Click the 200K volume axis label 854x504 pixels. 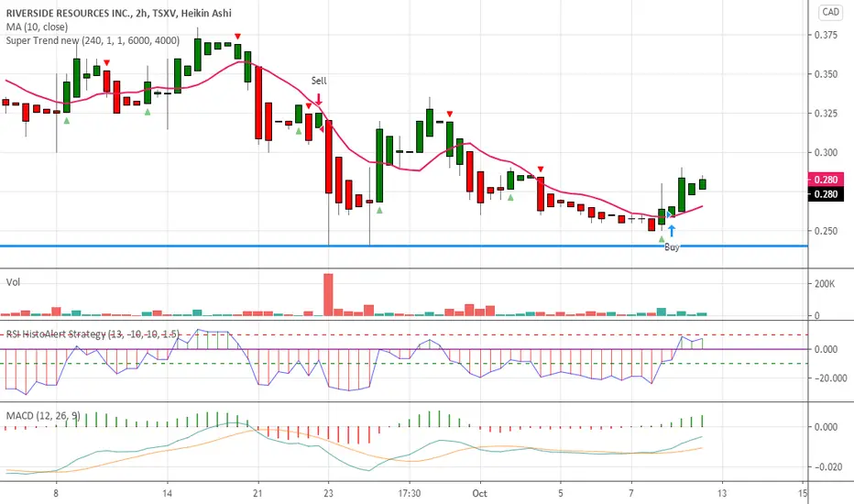coord(825,284)
